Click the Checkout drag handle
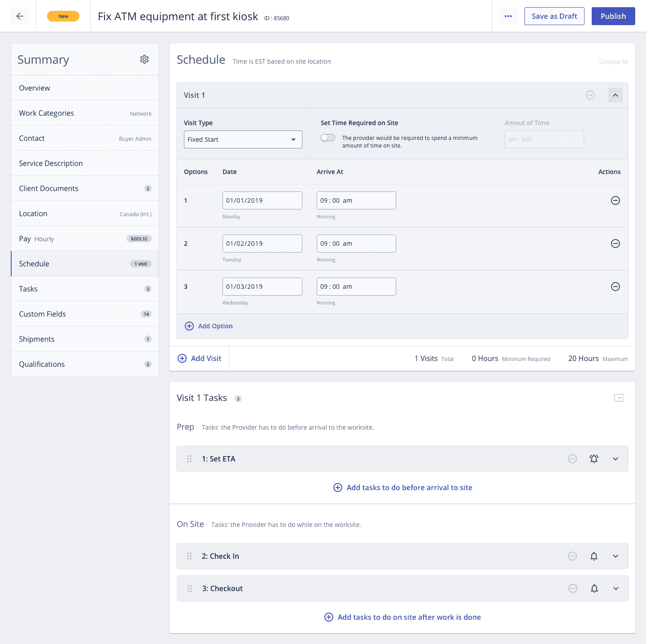 (190, 588)
